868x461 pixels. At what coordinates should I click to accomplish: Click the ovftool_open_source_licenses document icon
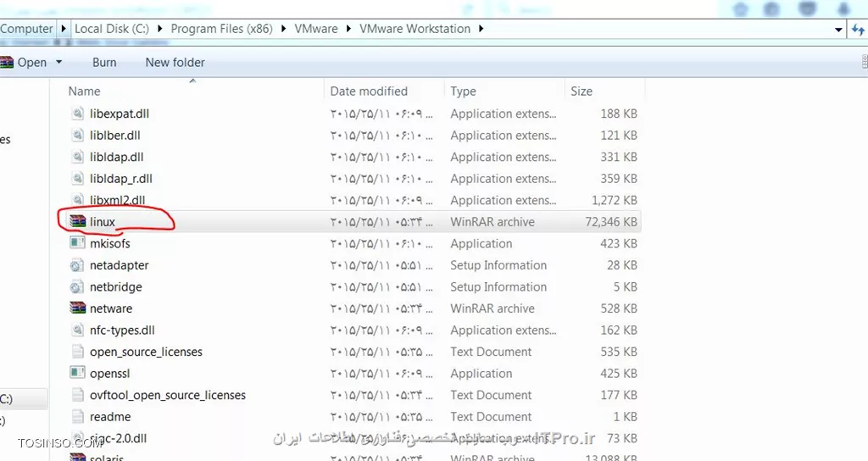[x=77, y=395]
